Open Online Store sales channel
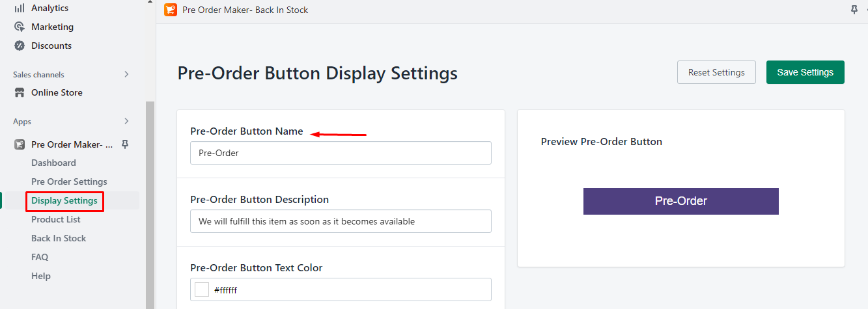 (x=57, y=92)
